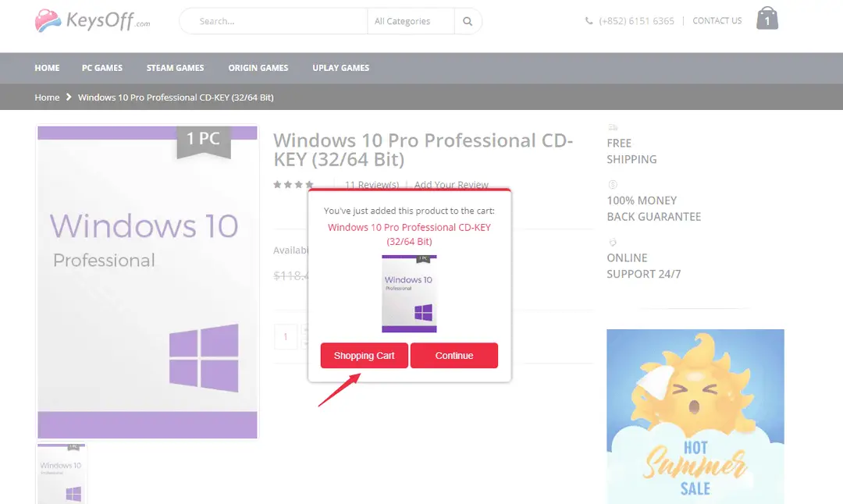843x504 pixels.
Task: Click the phone number (+852) 6151 6365
Action: [636, 21]
